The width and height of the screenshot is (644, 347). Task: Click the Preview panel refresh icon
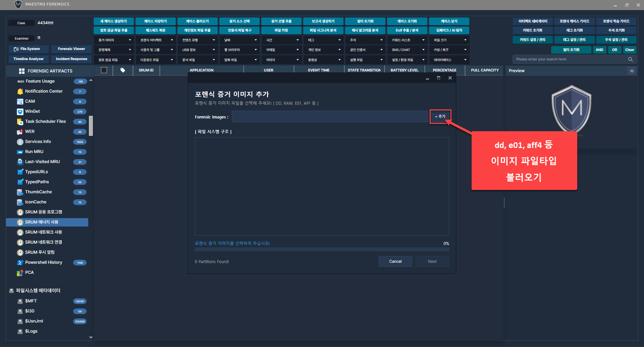pyautogui.click(x=632, y=71)
